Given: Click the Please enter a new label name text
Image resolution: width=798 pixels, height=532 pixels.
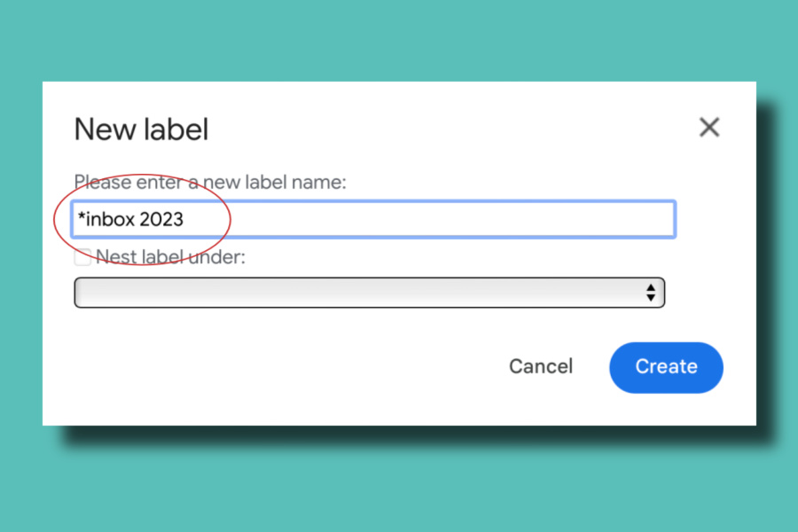Looking at the screenshot, I should [210, 182].
